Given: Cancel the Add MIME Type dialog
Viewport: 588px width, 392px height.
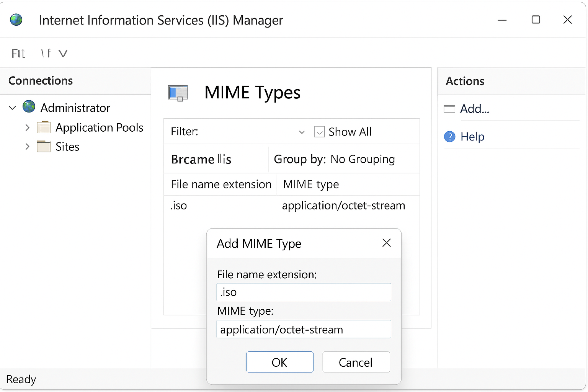Looking at the screenshot, I should click(356, 362).
